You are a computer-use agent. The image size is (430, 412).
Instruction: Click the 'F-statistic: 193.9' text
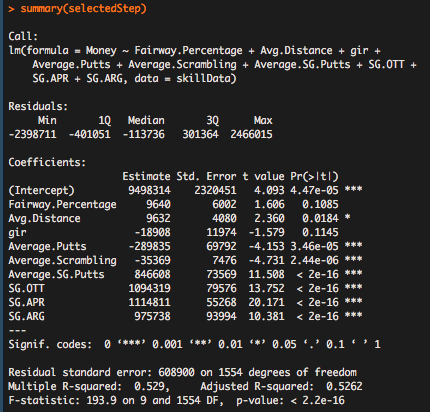(62, 400)
